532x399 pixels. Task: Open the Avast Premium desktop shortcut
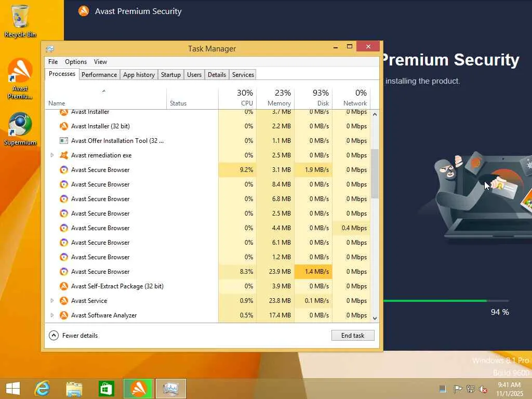(x=20, y=79)
